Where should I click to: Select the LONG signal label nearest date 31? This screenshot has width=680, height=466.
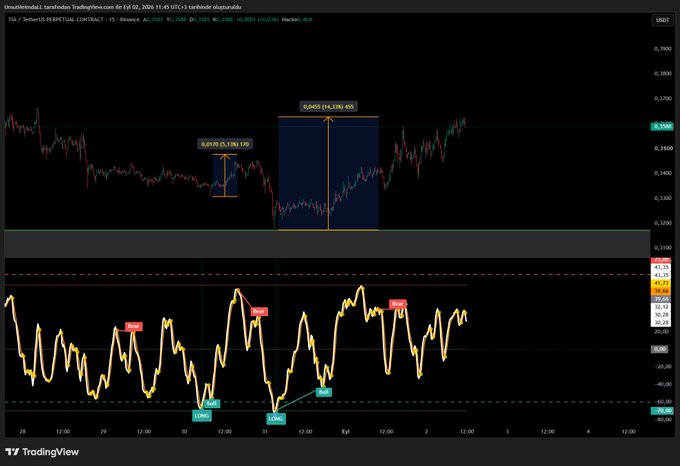click(x=276, y=419)
